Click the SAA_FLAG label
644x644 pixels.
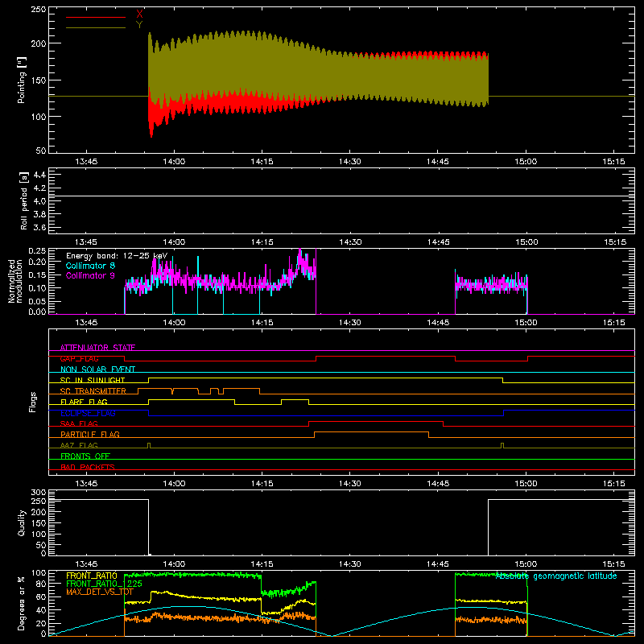(x=79, y=423)
